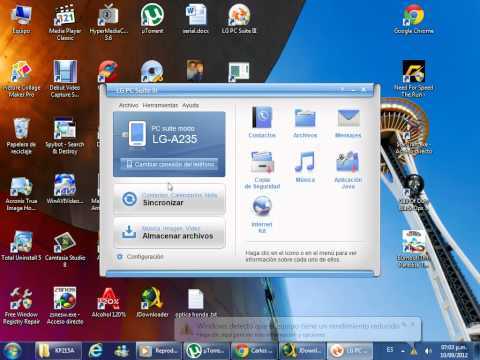Select Media Player Classic desktop icon
This screenshot has height=360, width=480.
(x=65, y=22)
